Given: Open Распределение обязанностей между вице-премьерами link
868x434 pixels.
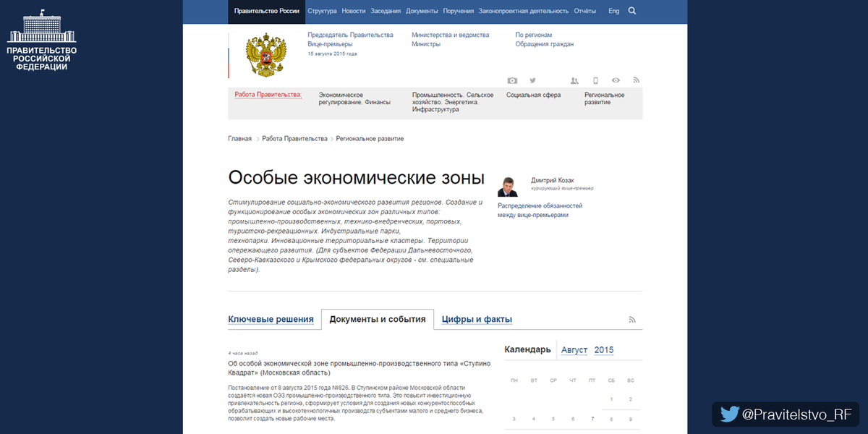Looking at the screenshot, I should (540, 210).
